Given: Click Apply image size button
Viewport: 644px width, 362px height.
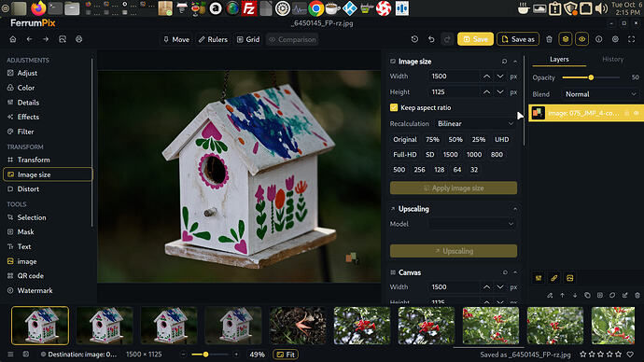Looking at the screenshot, I should click(x=454, y=188).
